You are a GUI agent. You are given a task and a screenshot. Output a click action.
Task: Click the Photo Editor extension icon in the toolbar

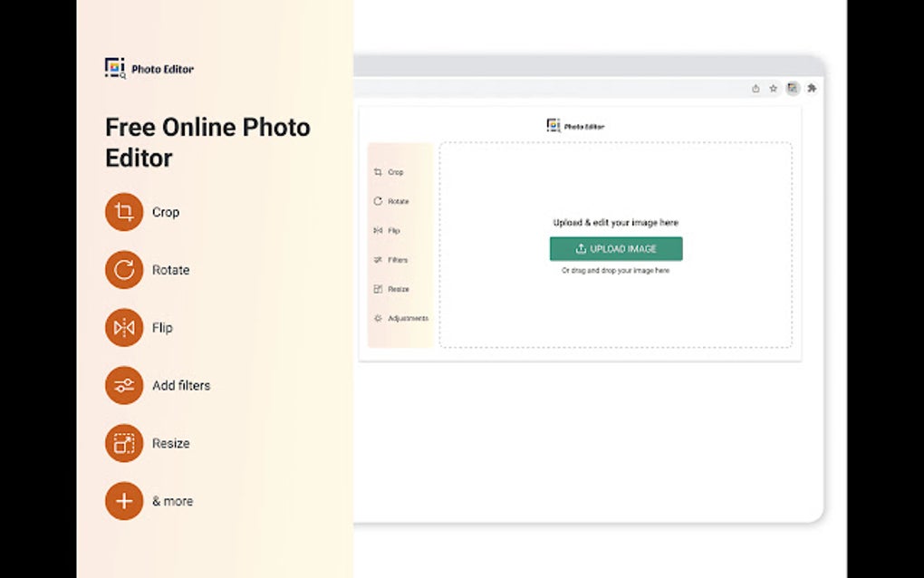[x=793, y=88]
